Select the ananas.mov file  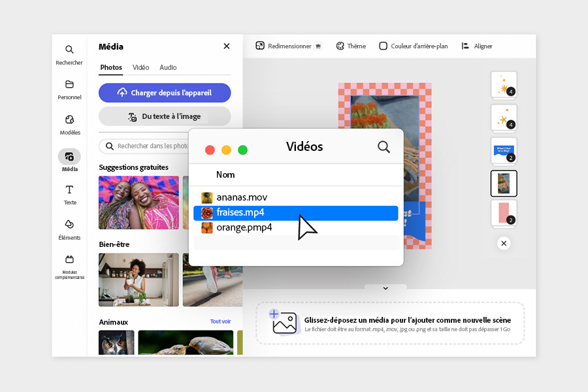click(296, 197)
